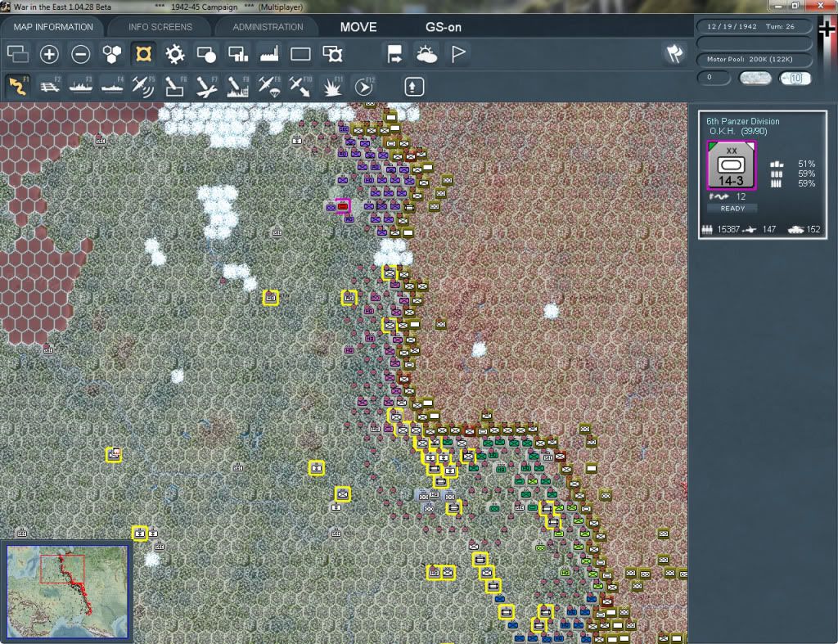Click the MOVE mode label
Viewport: 838px width, 644px height.
coord(358,27)
